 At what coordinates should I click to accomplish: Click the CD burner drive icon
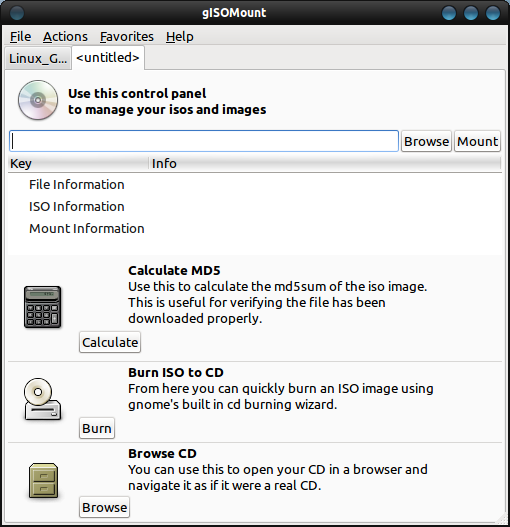[x=42, y=399]
